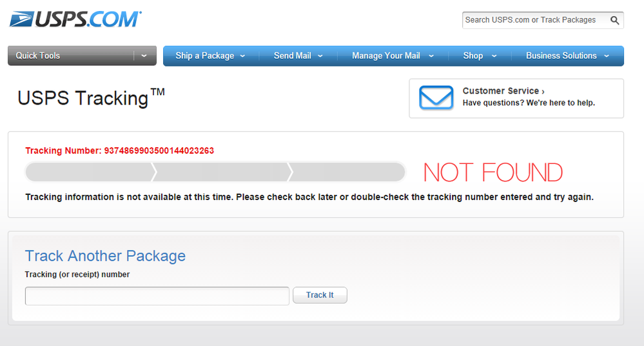
Task: Expand the Ship a Package chevron
Action: point(243,56)
